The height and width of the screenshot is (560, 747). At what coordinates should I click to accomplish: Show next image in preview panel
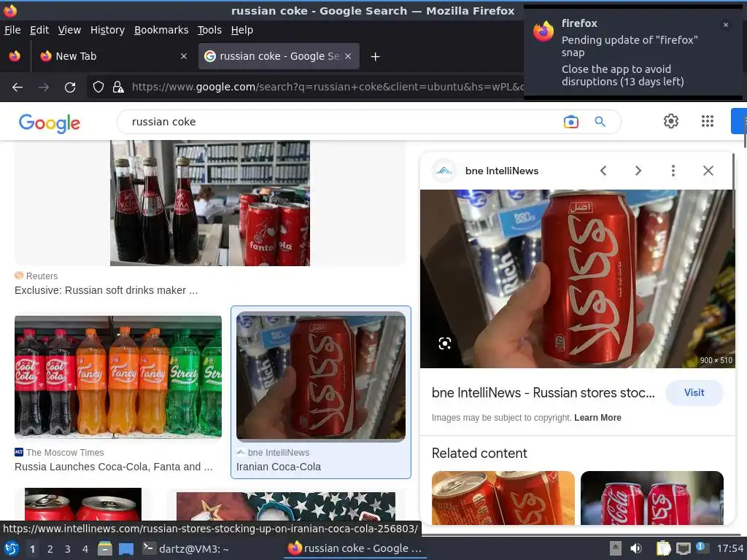coord(638,171)
